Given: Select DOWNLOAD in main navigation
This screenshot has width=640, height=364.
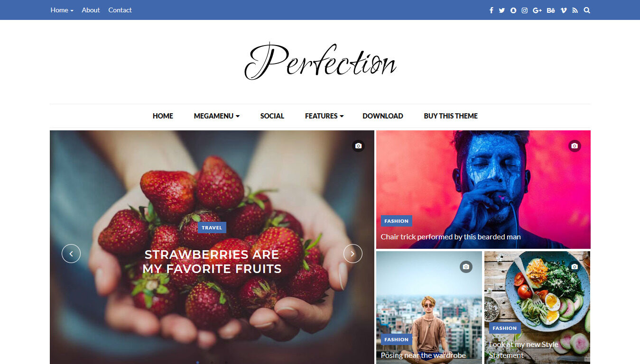Looking at the screenshot, I should pyautogui.click(x=383, y=116).
